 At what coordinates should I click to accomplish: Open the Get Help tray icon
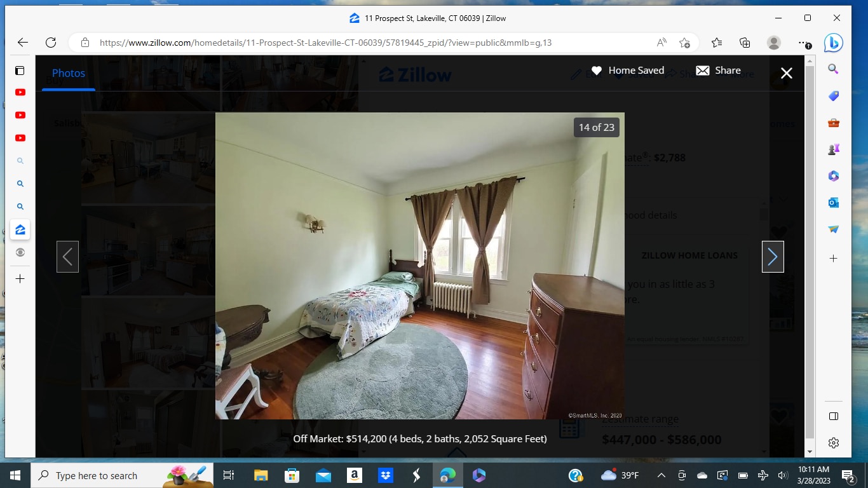pyautogui.click(x=576, y=475)
